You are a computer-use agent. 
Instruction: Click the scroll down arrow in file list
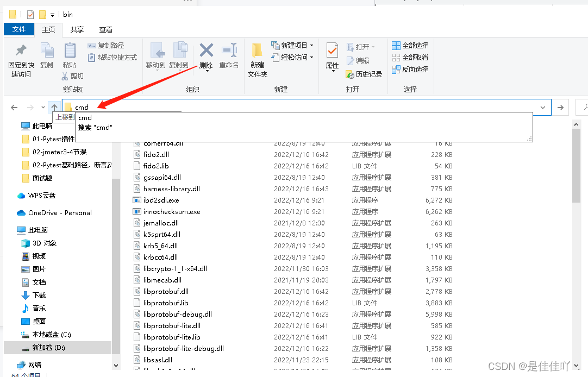[x=577, y=366]
